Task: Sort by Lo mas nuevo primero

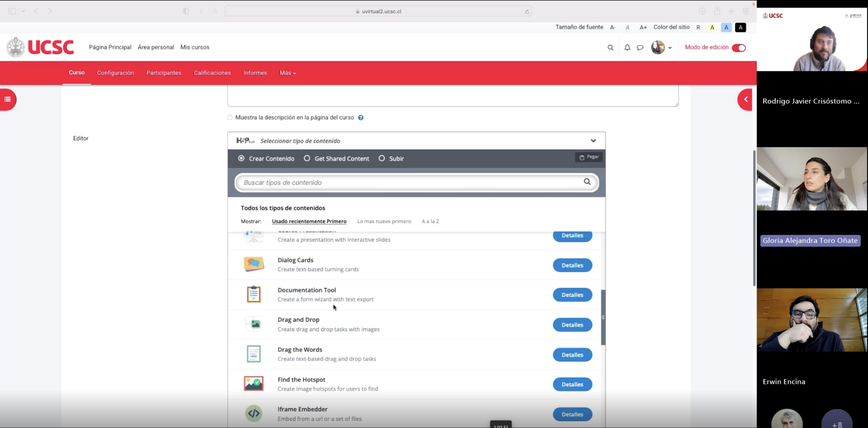Action: click(384, 221)
